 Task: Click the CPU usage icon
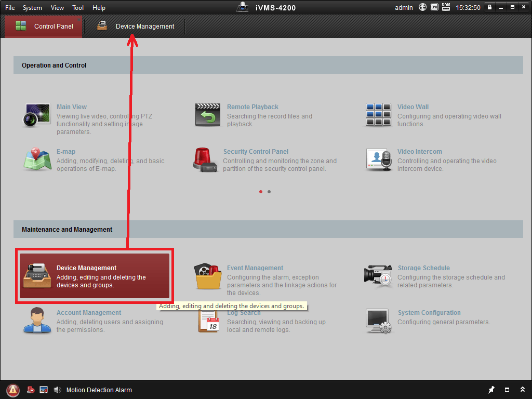click(x=434, y=7)
